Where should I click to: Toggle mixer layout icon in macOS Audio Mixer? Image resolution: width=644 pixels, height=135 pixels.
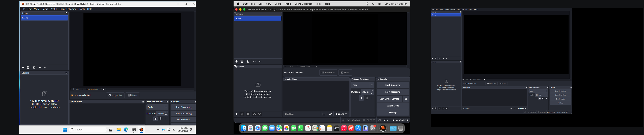(324, 114)
